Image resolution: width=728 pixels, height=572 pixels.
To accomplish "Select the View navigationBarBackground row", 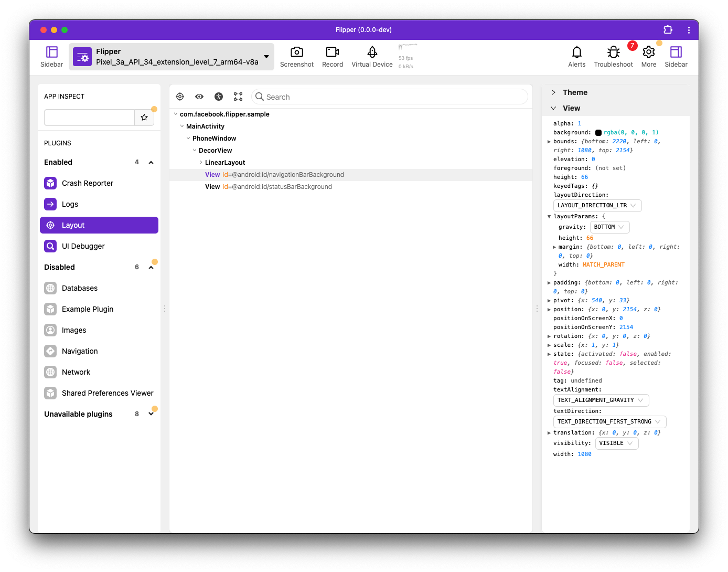I will (x=350, y=175).
